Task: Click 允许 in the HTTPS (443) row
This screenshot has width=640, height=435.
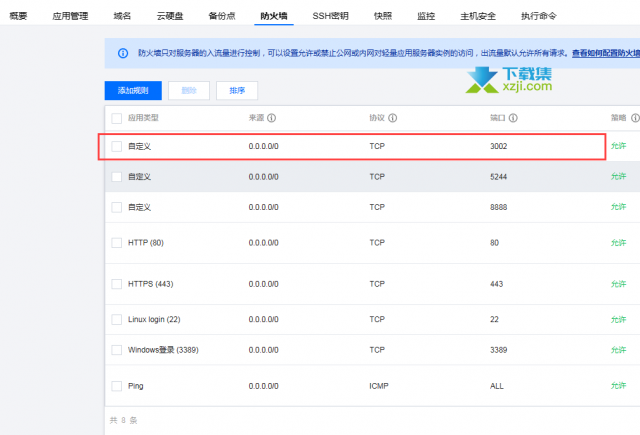Action: click(x=618, y=284)
